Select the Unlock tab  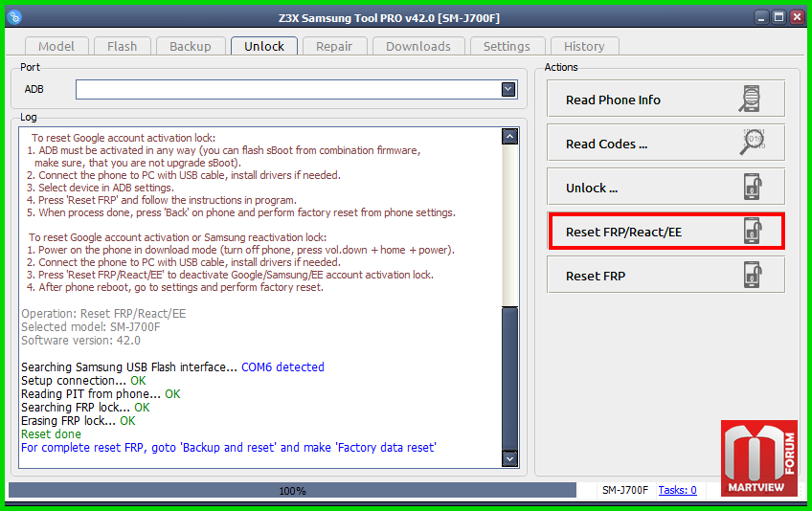coord(264,46)
